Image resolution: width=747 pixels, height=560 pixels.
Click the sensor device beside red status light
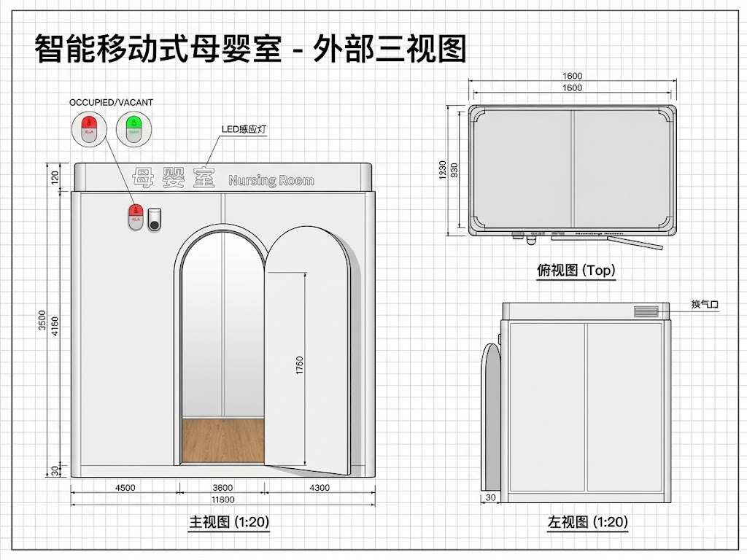coord(155,220)
